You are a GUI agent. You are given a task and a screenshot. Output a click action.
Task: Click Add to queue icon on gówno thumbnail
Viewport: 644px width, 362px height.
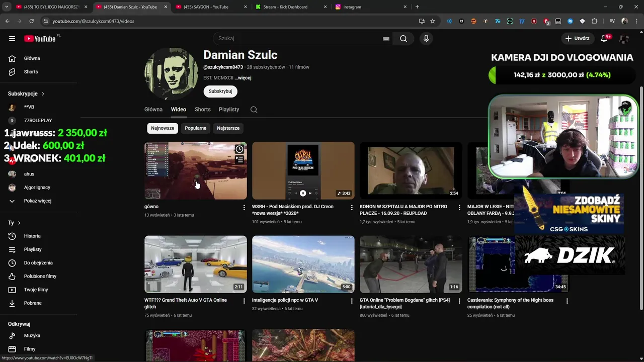[239, 160]
